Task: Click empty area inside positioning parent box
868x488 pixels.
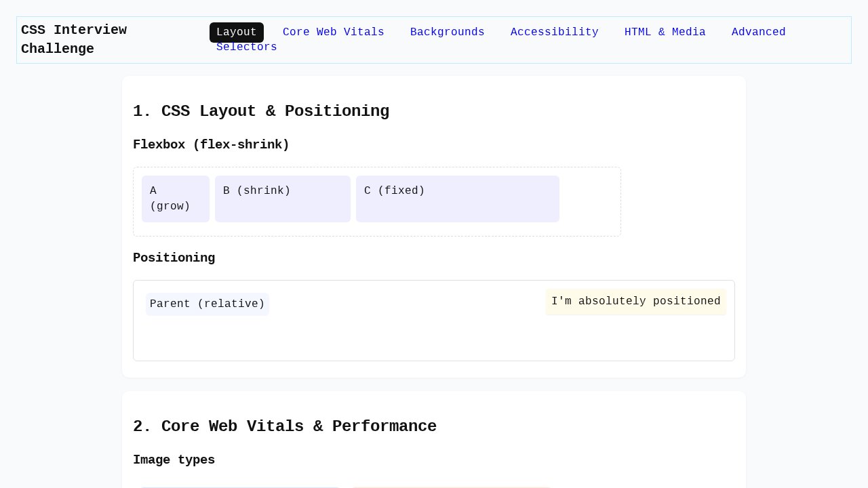Action: tap(407, 335)
